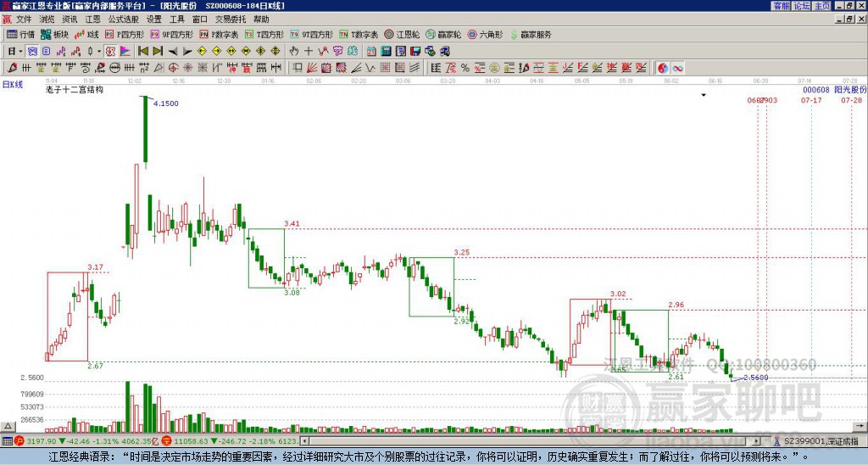Image resolution: width=868 pixels, height=465 pixels.
Task: Open the 六角形 tool
Action: click(485, 34)
